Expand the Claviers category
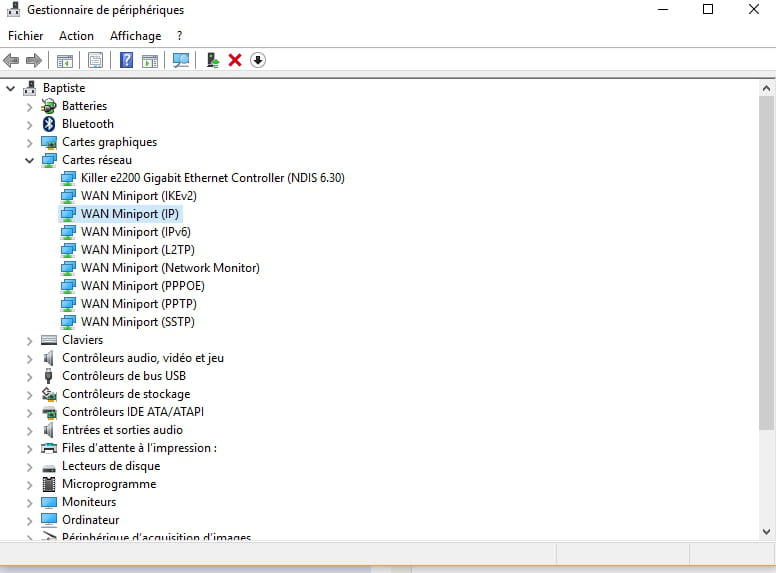 tap(29, 340)
